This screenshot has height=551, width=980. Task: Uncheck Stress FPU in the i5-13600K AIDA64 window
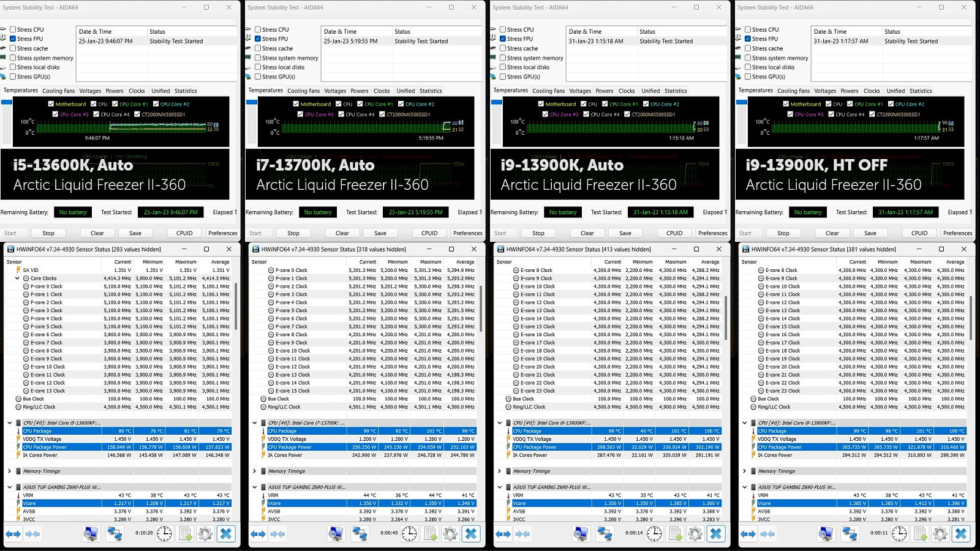pos(13,39)
